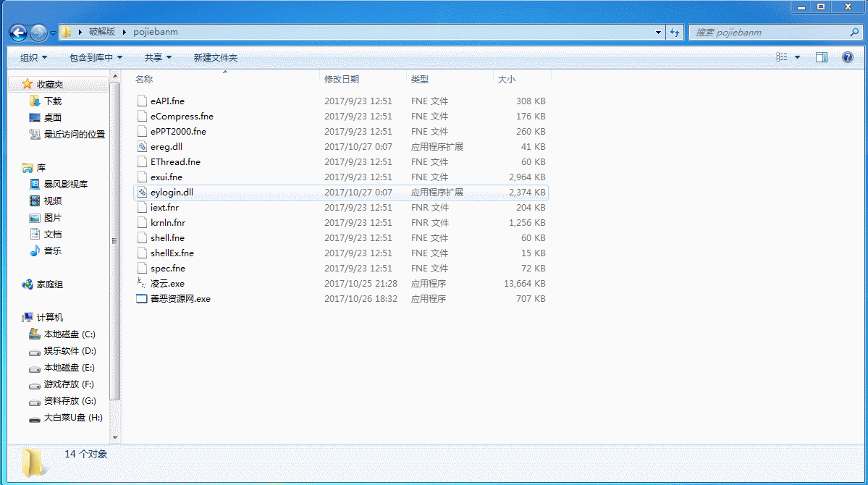Image resolution: width=868 pixels, height=485 pixels.
Task: Open the 共享 dropdown menu
Action: (x=158, y=57)
